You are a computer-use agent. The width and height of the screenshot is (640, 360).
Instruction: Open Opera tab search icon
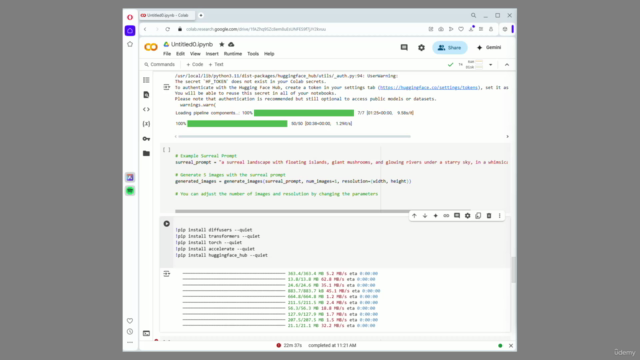click(x=473, y=16)
